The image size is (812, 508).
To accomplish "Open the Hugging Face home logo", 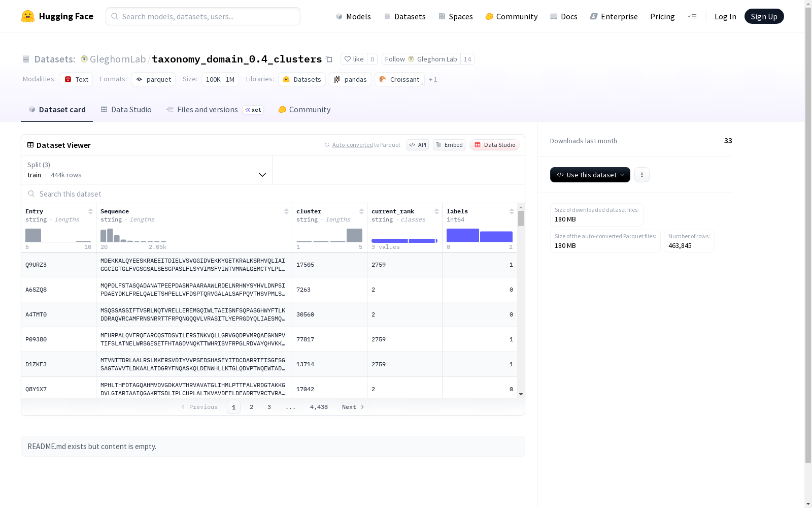I will [57, 16].
